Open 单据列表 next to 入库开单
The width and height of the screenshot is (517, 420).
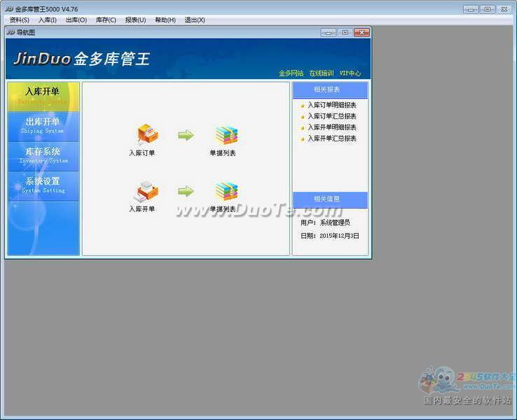(x=226, y=191)
